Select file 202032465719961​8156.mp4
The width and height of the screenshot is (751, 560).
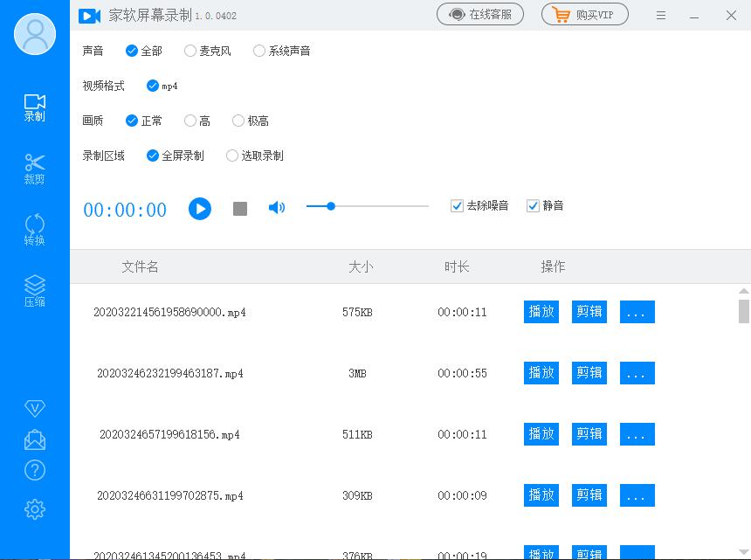coord(169,434)
